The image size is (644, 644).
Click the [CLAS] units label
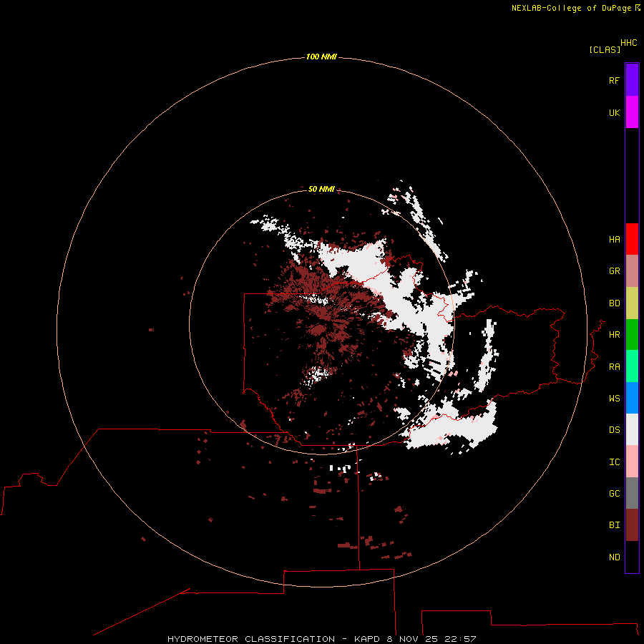[605, 49]
